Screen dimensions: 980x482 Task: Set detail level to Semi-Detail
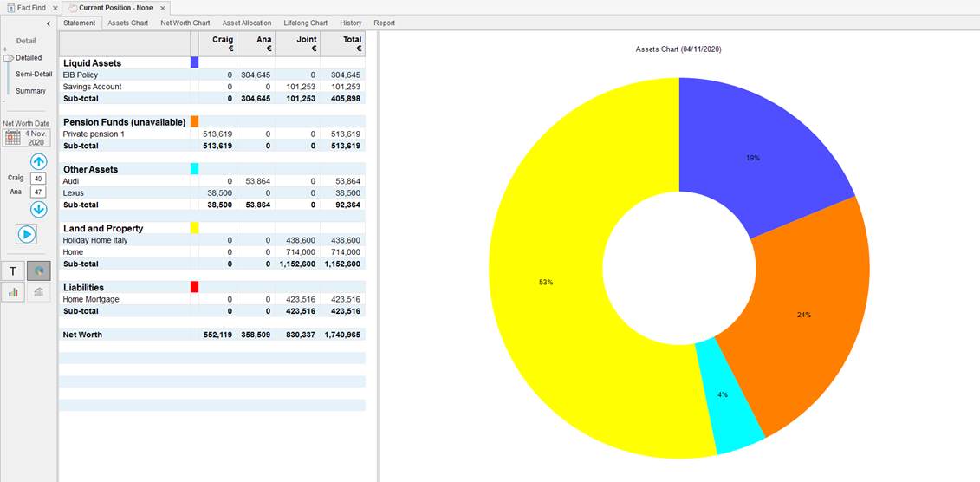tap(34, 75)
